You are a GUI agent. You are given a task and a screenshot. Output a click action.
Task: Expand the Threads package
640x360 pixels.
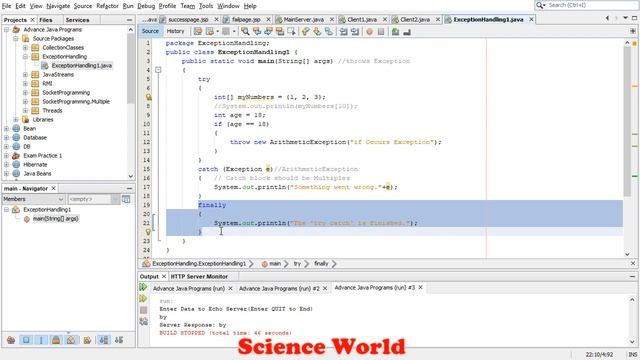click(25, 111)
